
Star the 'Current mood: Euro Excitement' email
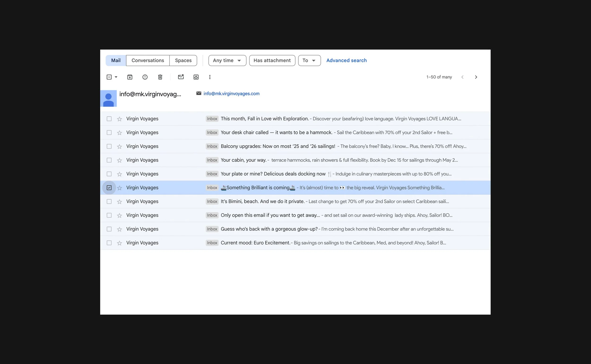click(x=119, y=243)
